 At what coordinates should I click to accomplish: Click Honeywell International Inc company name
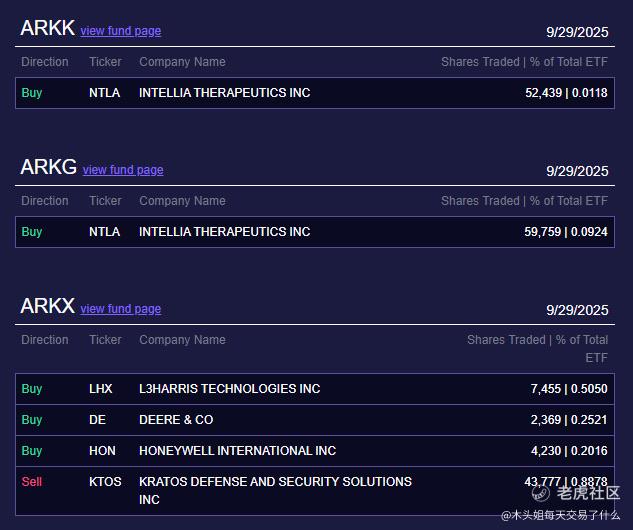(237, 451)
